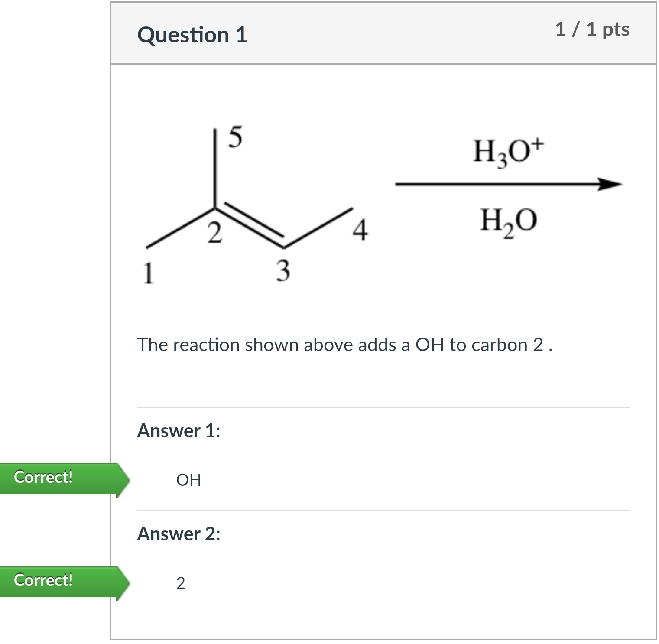Click the second green Correct! badge
Screen dimensions: 659x644
pyautogui.click(x=43, y=580)
